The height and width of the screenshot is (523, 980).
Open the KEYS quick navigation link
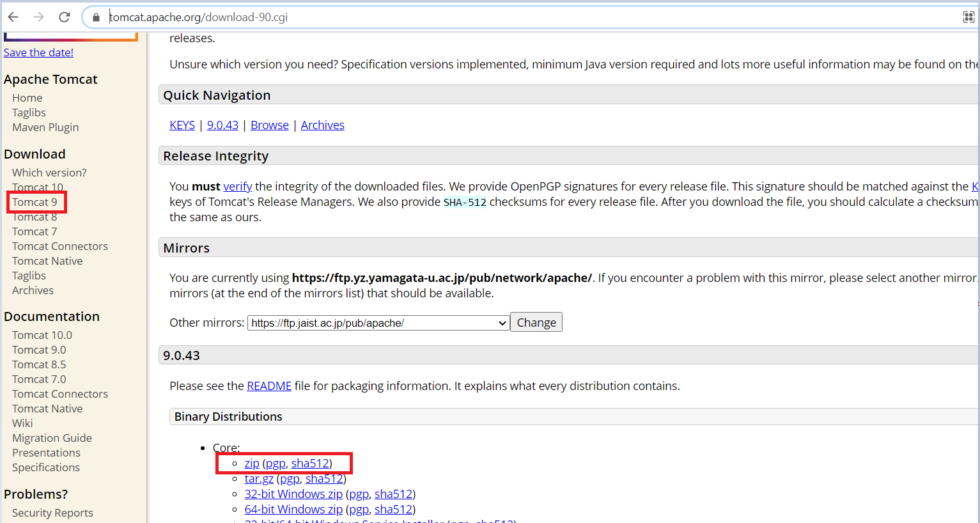pyautogui.click(x=182, y=125)
